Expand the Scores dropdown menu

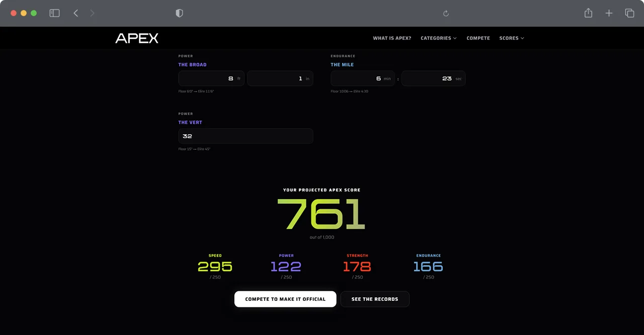tap(512, 38)
